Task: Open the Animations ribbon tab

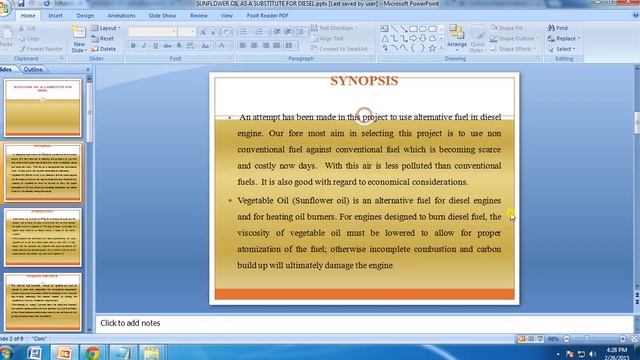Action: 121,16
